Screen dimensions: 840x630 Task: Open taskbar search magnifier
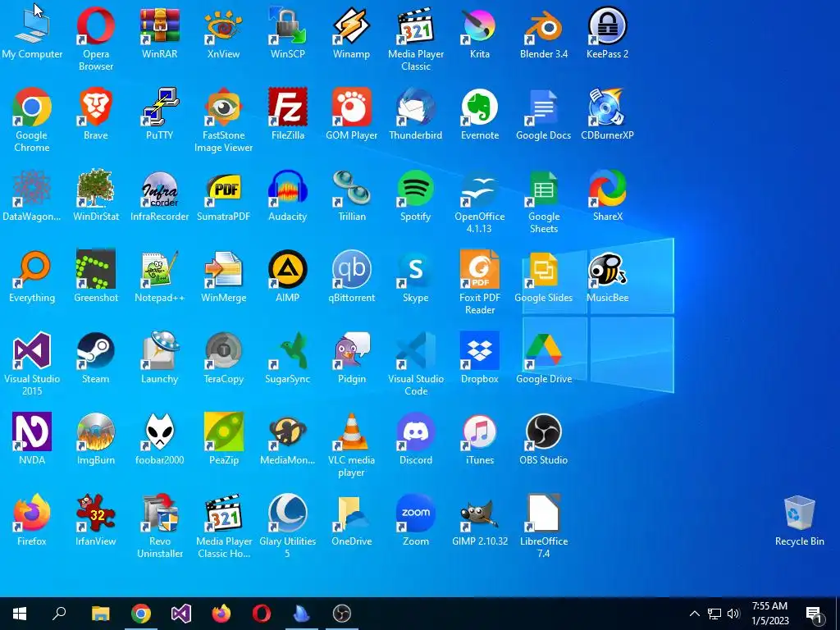pos(59,614)
